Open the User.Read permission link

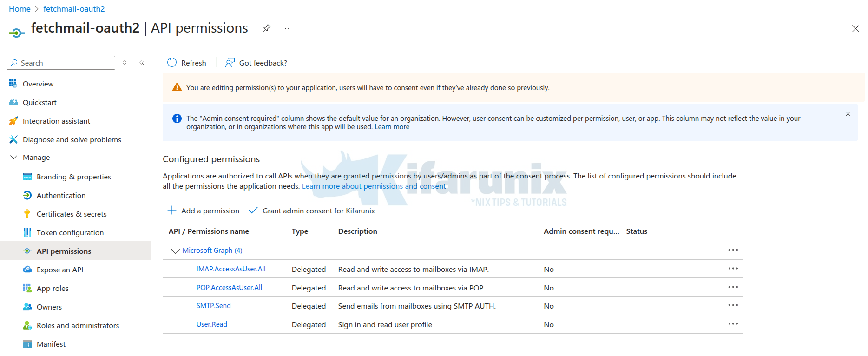pos(211,324)
